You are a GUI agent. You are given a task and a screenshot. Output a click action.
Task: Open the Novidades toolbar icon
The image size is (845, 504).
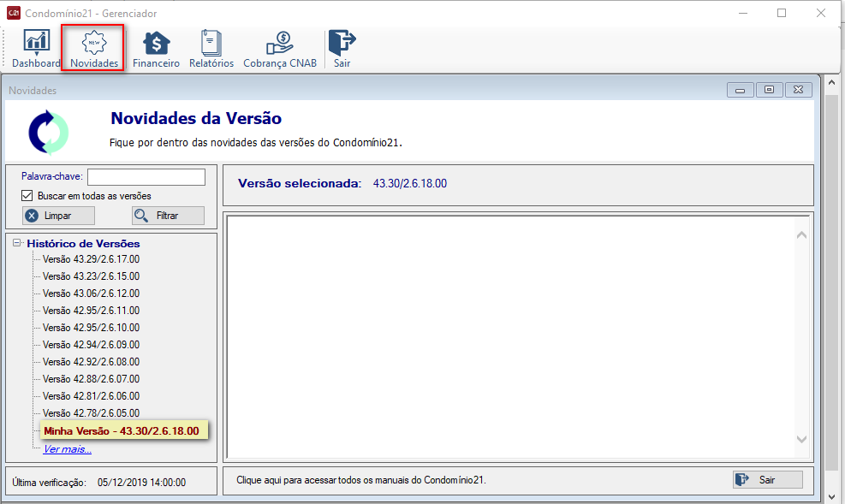[x=94, y=49]
